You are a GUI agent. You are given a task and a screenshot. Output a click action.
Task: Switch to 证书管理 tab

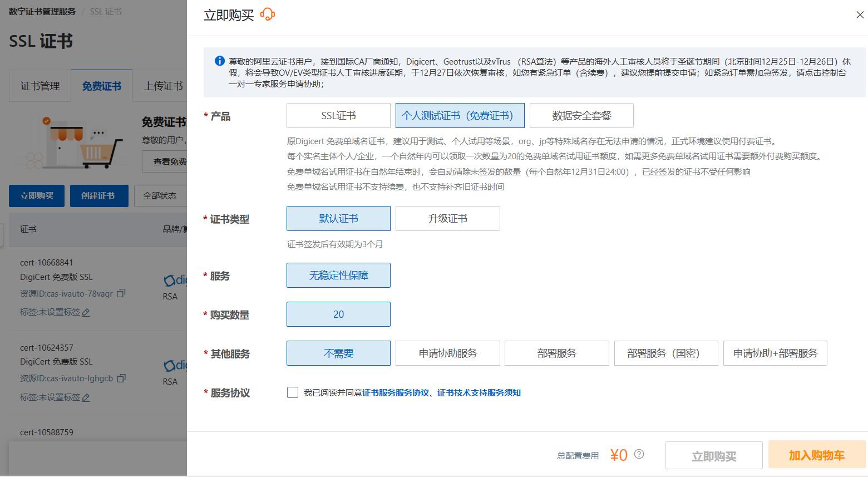[x=40, y=86]
